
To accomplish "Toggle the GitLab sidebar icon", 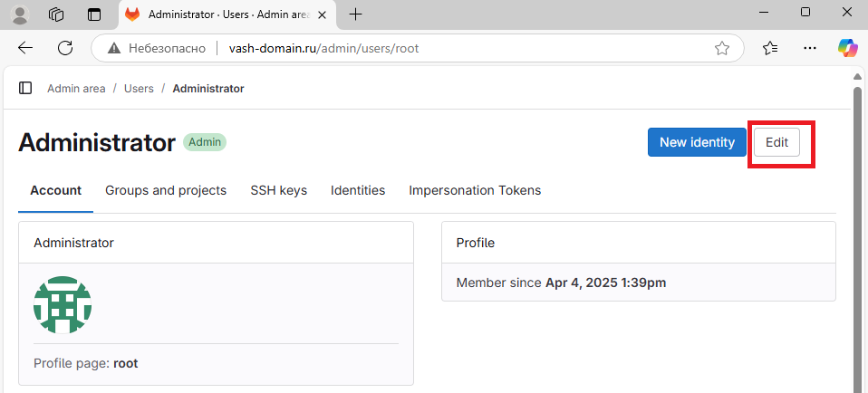I will click(x=24, y=88).
